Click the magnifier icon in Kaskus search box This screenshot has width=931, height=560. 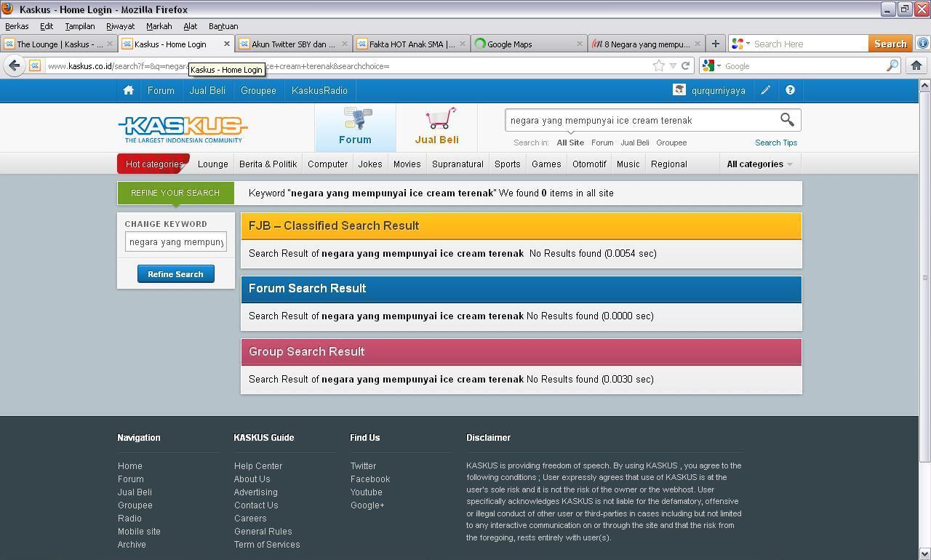click(787, 120)
